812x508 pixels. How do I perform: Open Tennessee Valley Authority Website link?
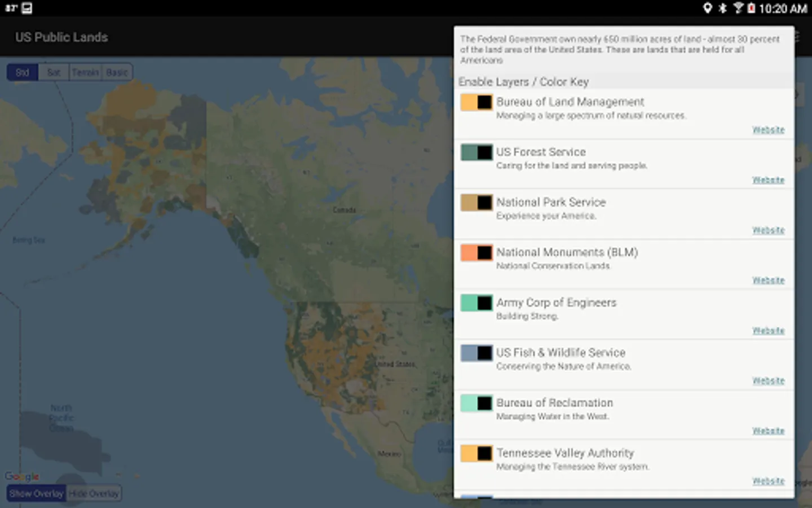768,481
